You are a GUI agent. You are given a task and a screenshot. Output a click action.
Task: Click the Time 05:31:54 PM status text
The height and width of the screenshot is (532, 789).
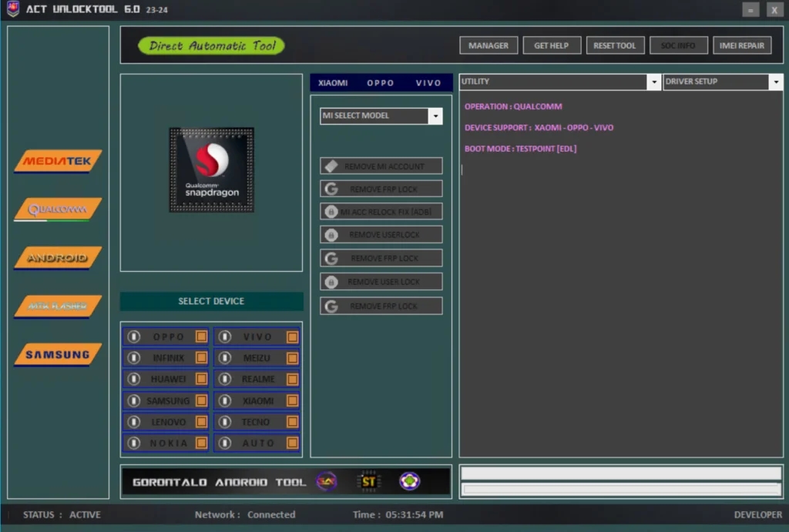click(x=398, y=515)
